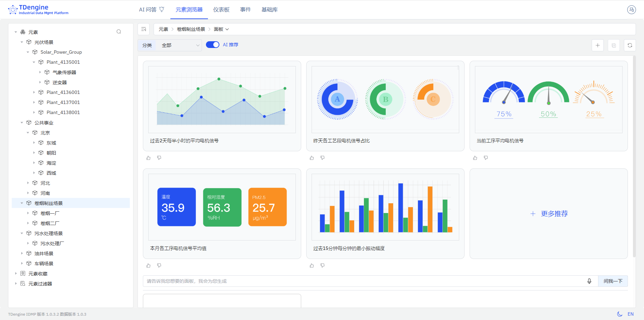Switch to the 元素浏览器 tab
The height and width of the screenshot is (320, 644).
(189, 9)
